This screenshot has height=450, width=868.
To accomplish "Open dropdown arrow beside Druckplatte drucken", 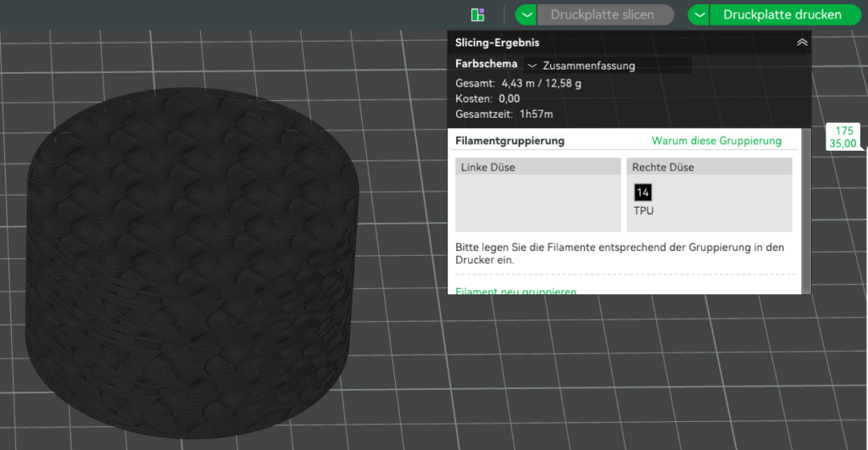I will point(698,14).
